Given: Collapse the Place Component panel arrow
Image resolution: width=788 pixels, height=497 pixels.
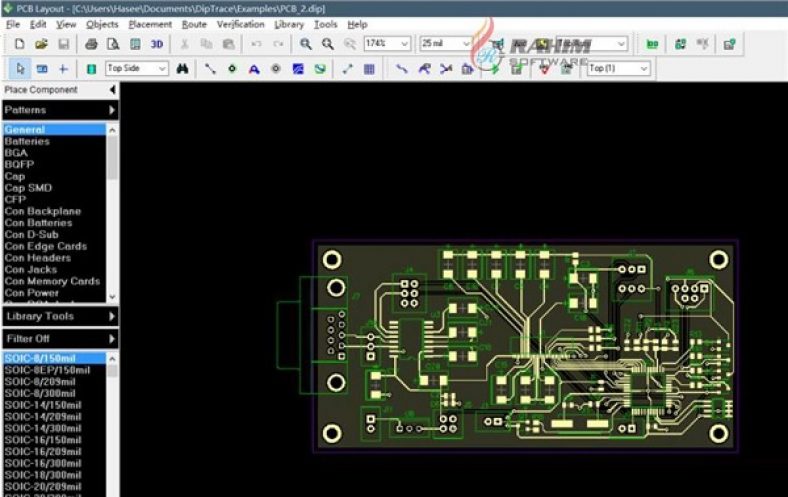Looking at the screenshot, I should pos(112,90).
